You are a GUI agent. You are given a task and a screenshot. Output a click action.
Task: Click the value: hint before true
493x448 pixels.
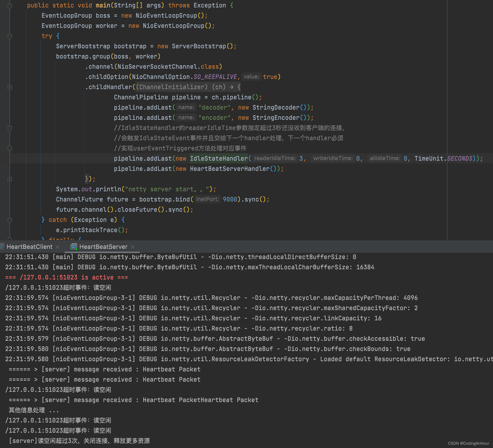point(251,77)
